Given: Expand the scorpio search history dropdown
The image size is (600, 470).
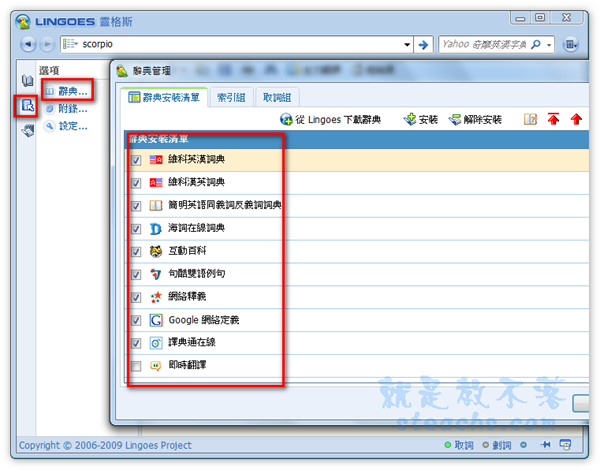Looking at the screenshot, I should click(407, 45).
